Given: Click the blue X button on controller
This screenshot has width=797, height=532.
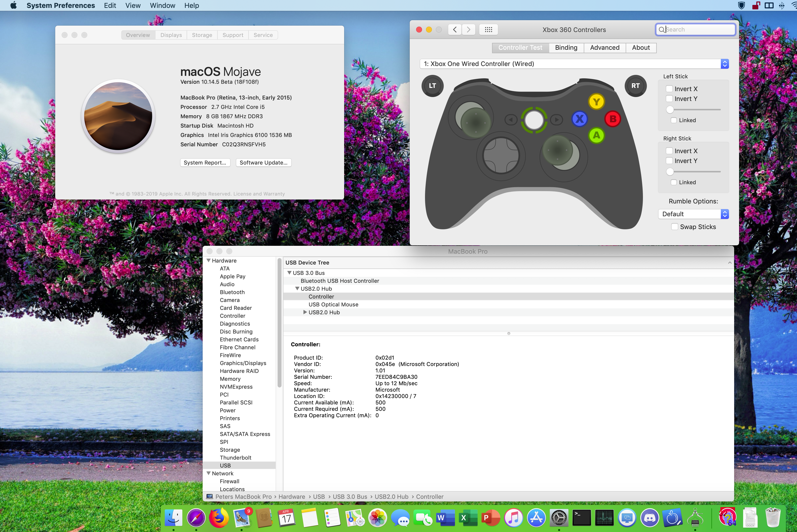Looking at the screenshot, I should coord(579,119).
